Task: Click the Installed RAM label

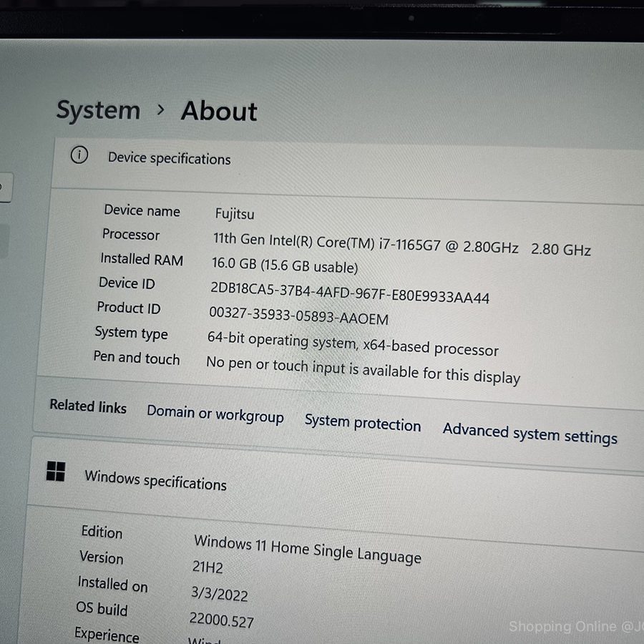Action: 142,260
